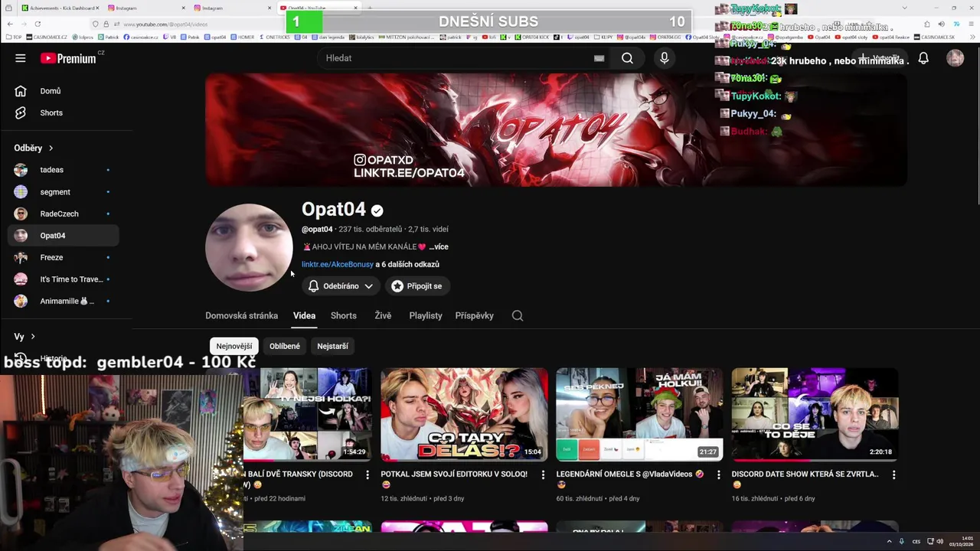The height and width of the screenshot is (551, 980).
Task: Open options menu for POTKAL JSEM video
Action: (x=543, y=475)
